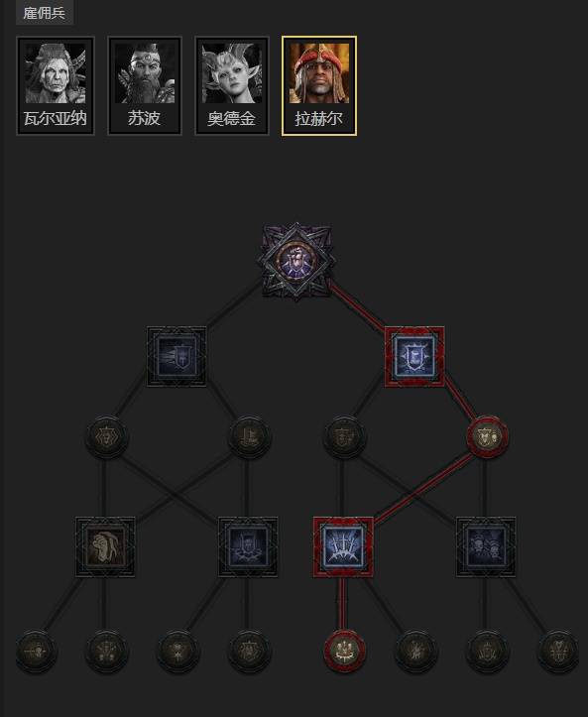
Task: Click the red-highlighted round passive node under right shield
Action: coord(487,436)
